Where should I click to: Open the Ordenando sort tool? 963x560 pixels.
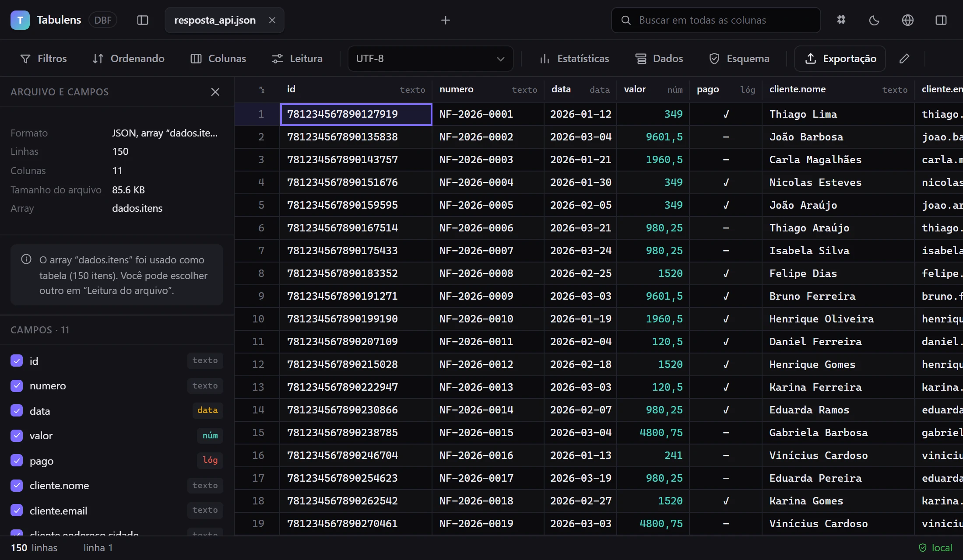coord(129,59)
